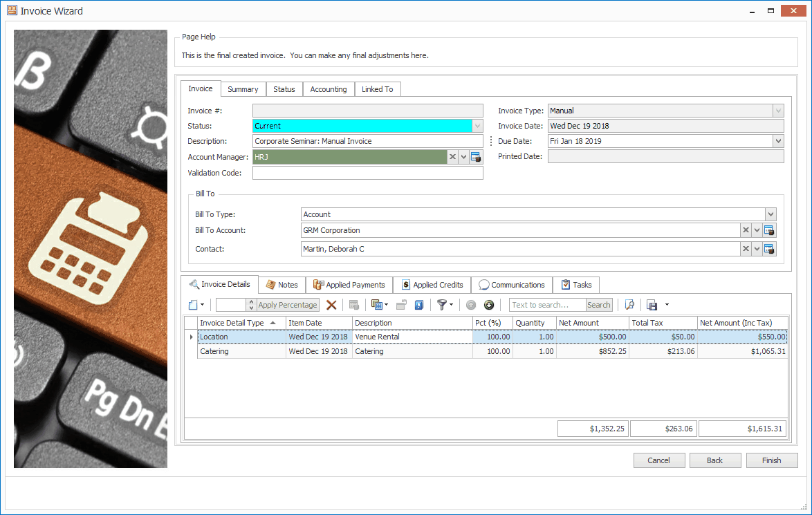Screen dimensions: 812x515
Task: Click the Back button
Action: tap(715, 460)
